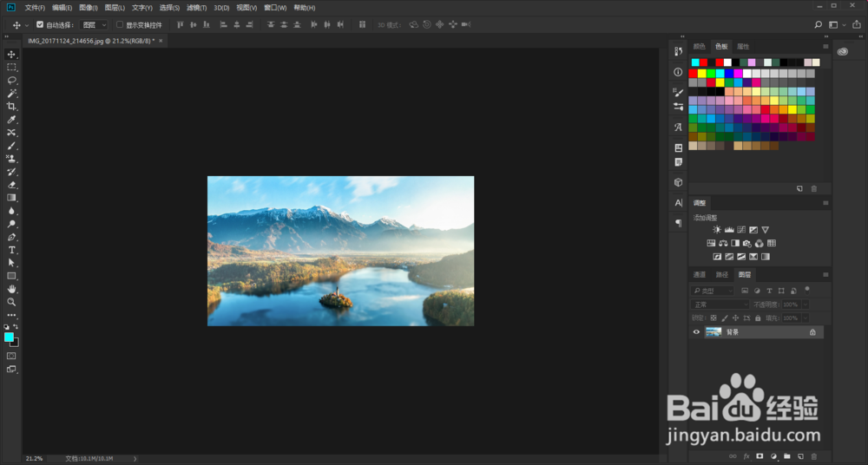Select the Brush tool
The width and height of the screenshot is (868, 465).
pos(11,146)
